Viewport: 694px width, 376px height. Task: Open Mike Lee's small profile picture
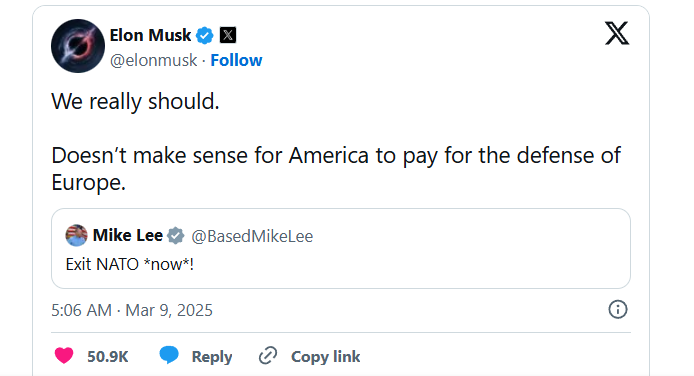(77, 235)
